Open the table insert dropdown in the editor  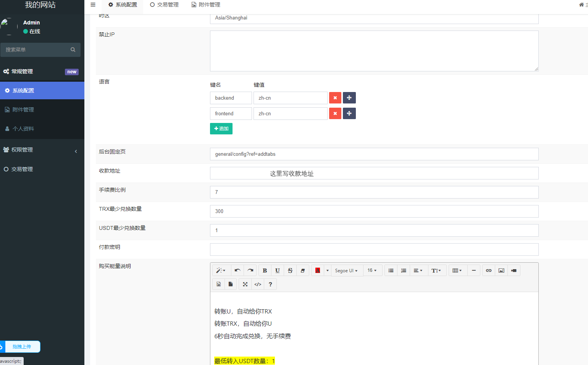(457, 270)
